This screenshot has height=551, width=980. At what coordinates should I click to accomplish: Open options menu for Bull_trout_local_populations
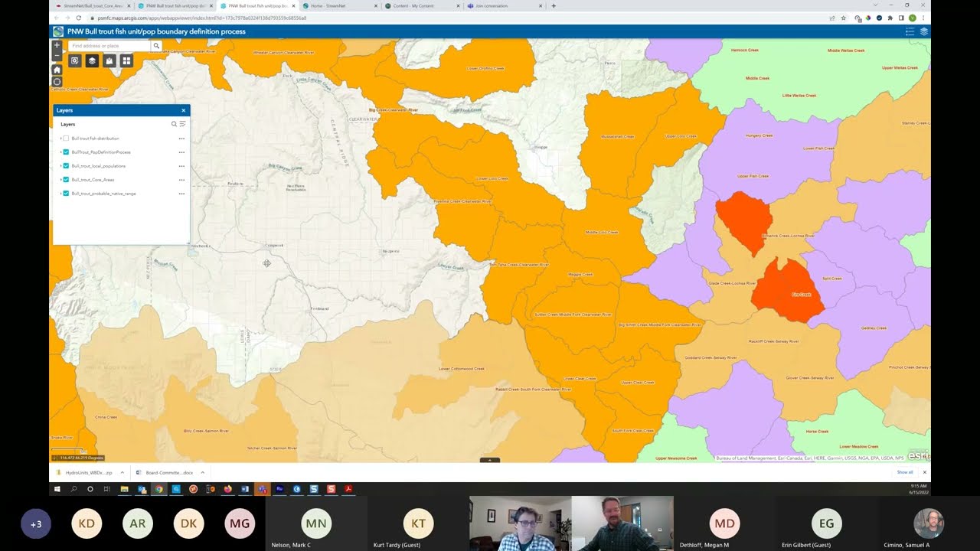(x=181, y=166)
